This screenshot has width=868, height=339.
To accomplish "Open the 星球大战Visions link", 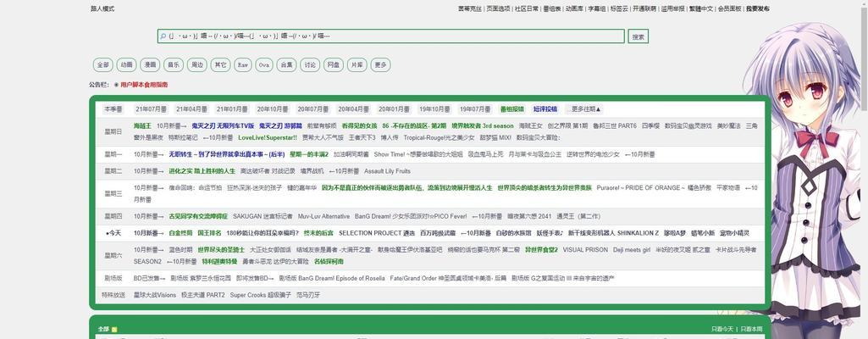I will 154,295.
